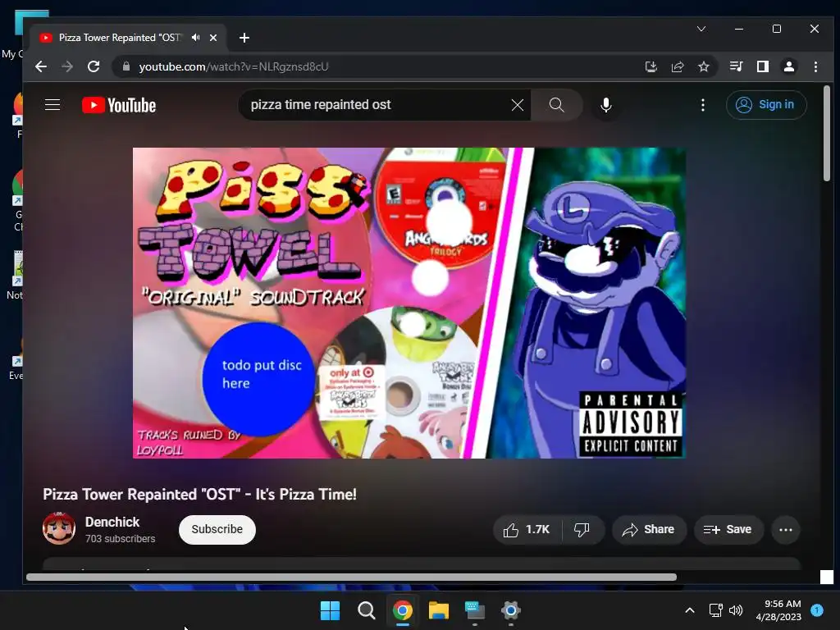Image resolution: width=840 pixels, height=630 pixels.
Task: Go to the YouTube home logo
Action: click(x=119, y=105)
